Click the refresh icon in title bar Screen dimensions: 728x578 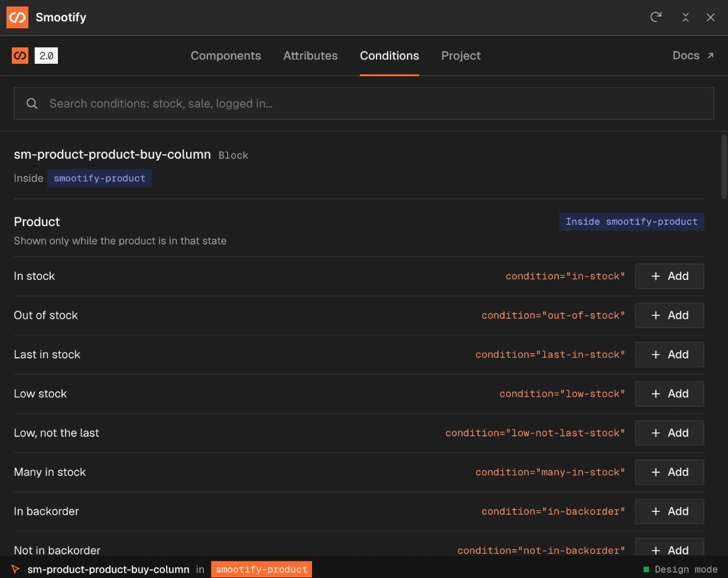pyautogui.click(x=655, y=17)
